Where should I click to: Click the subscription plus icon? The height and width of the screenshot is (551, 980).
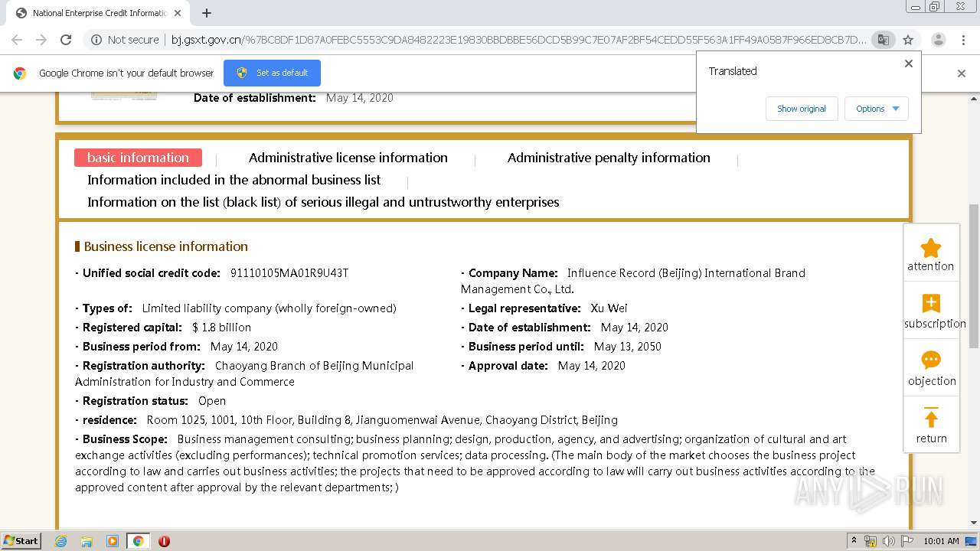[931, 304]
